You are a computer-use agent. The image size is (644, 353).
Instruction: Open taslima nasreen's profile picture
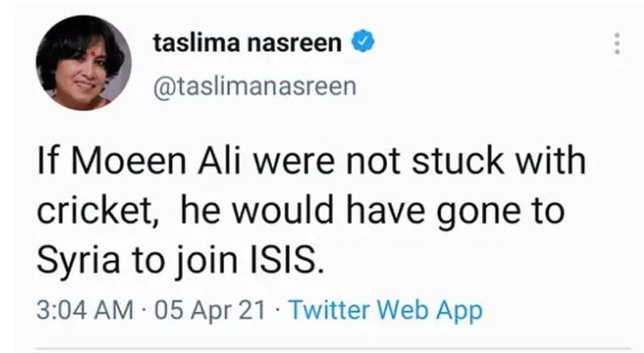click(x=84, y=62)
